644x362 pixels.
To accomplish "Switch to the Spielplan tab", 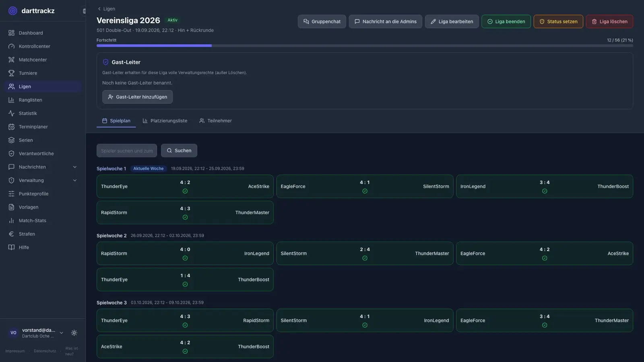I will pos(116,121).
